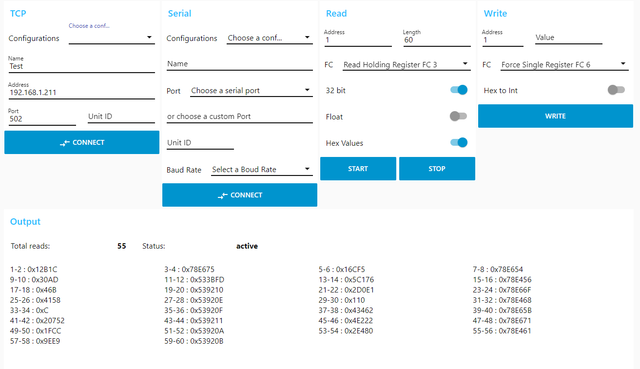Screen dimensions: 640x369
Task: Select output row 55-56 : 0x78E461
Action: pos(502,331)
